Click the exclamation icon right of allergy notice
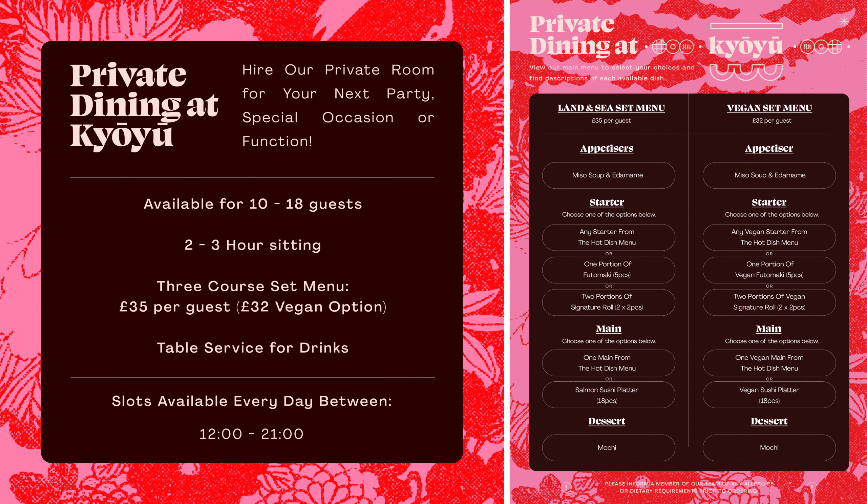Image resolution: width=867 pixels, height=504 pixels. 811,487
